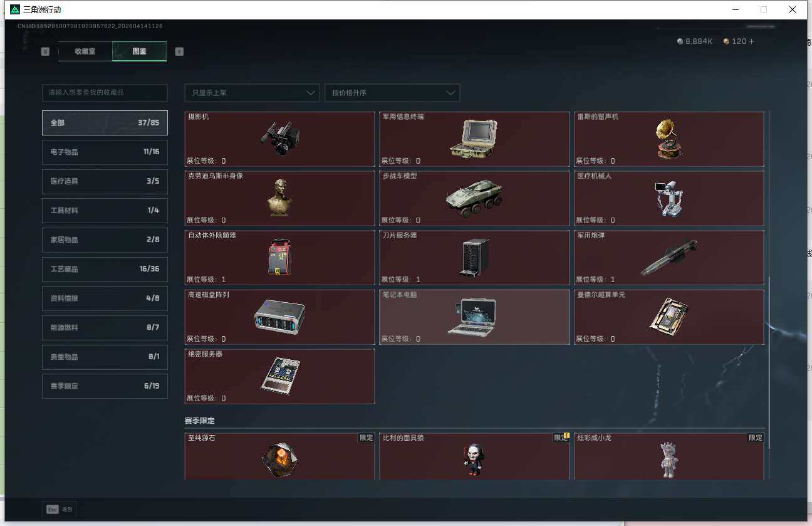Filter by 电子物品 category
This screenshot has height=526, width=812.
click(x=105, y=152)
